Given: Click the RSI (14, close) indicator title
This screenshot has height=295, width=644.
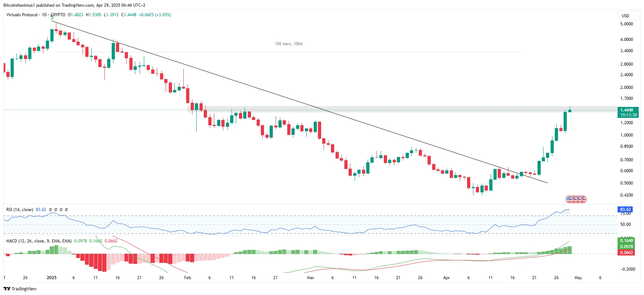Looking at the screenshot, I should point(20,210).
